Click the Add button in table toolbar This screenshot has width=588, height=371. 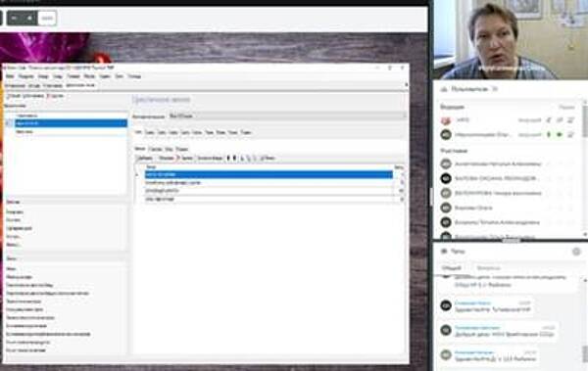[x=144, y=159]
